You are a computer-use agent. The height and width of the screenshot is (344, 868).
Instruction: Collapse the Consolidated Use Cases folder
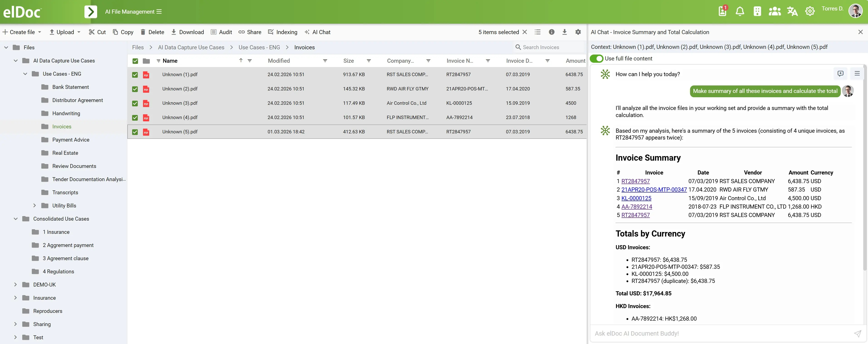[x=15, y=219]
